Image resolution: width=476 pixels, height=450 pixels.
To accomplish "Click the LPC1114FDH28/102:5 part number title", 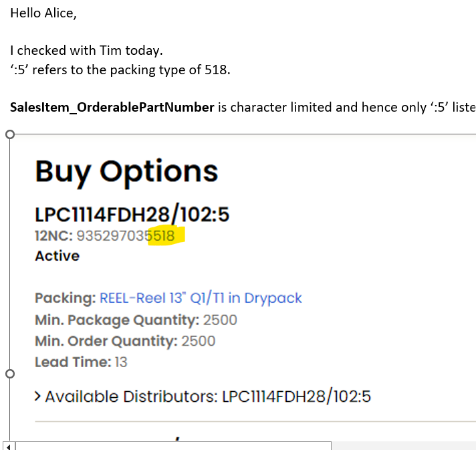I will tap(132, 214).
